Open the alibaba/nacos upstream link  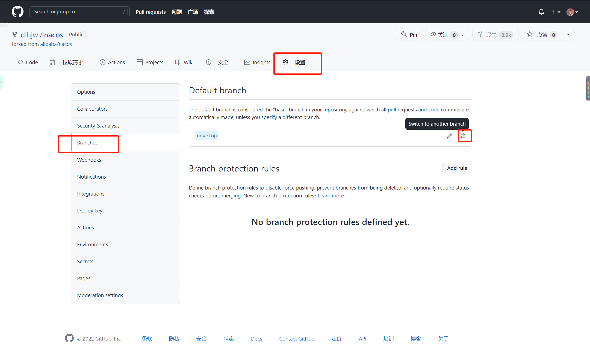(56, 44)
